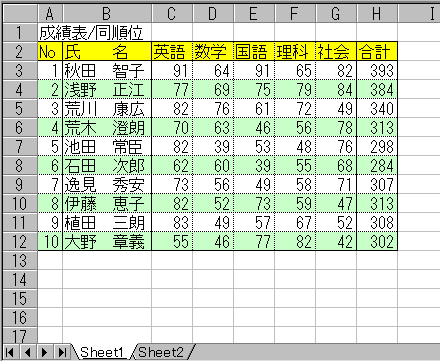
Task: Select title cell 成績表/同順位
Action: [91, 32]
